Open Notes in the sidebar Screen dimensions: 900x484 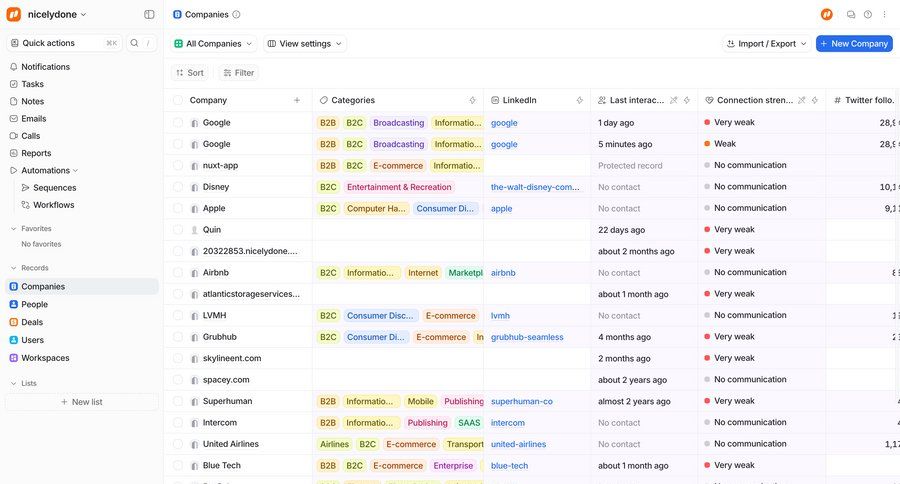point(82,101)
